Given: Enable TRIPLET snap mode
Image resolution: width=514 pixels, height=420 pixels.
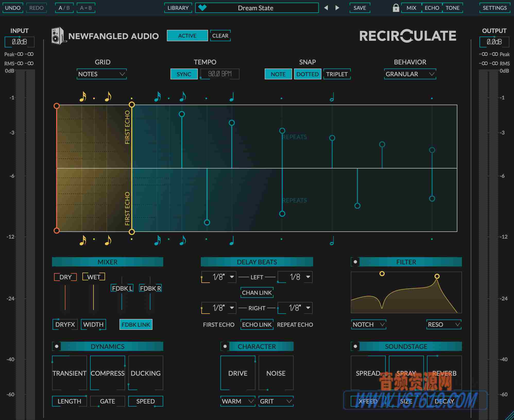Looking at the screenshot, I should (337, 74).
